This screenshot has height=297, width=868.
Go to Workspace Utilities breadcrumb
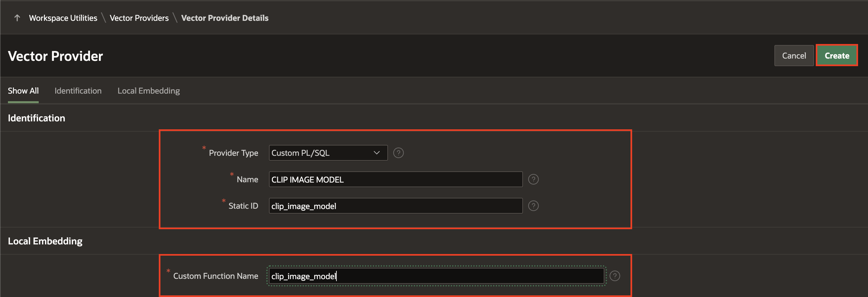point(63,18)
